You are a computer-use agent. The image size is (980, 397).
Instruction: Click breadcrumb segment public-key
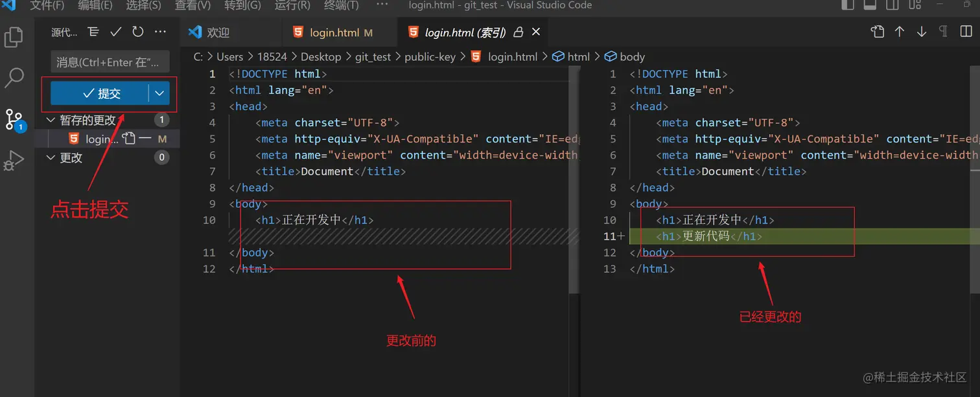tap(430, 57)
